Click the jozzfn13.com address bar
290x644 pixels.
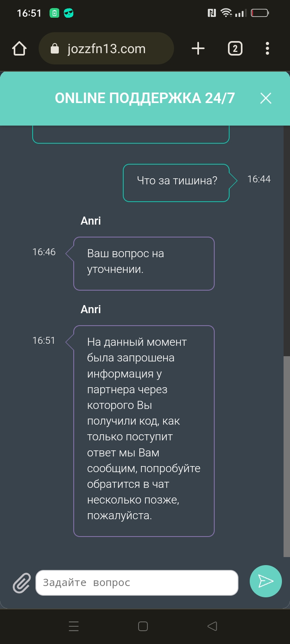click(106, 49)
